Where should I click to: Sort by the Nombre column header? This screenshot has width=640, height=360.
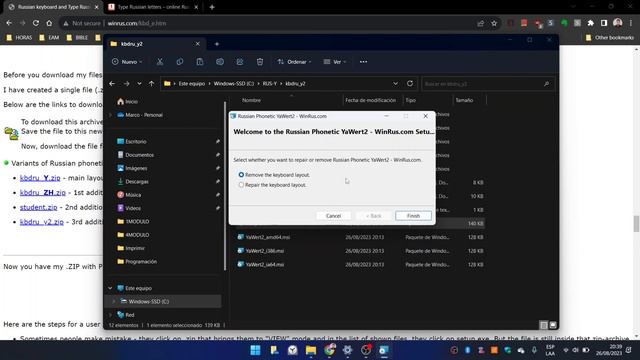[251, 100]
